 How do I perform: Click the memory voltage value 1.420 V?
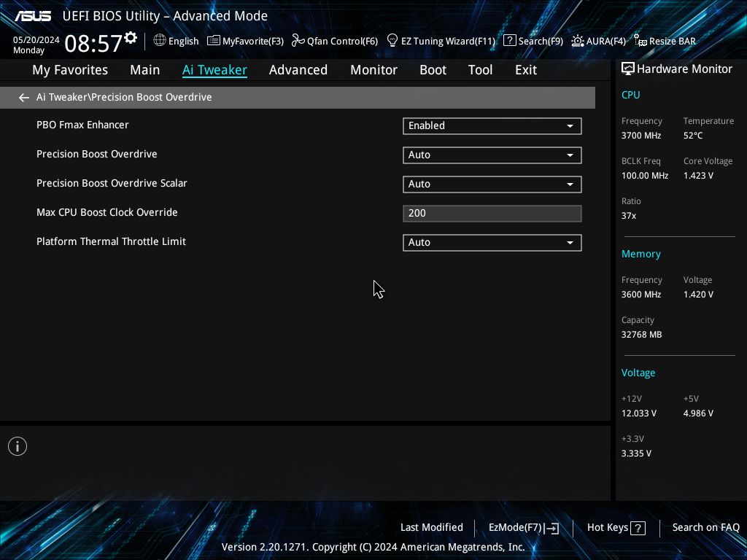698,295
